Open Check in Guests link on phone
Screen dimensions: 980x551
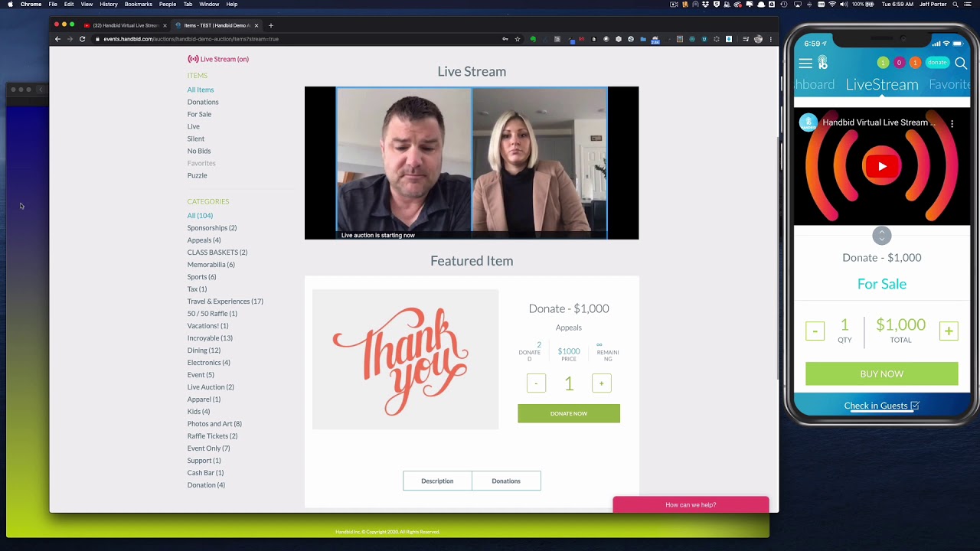881,406
